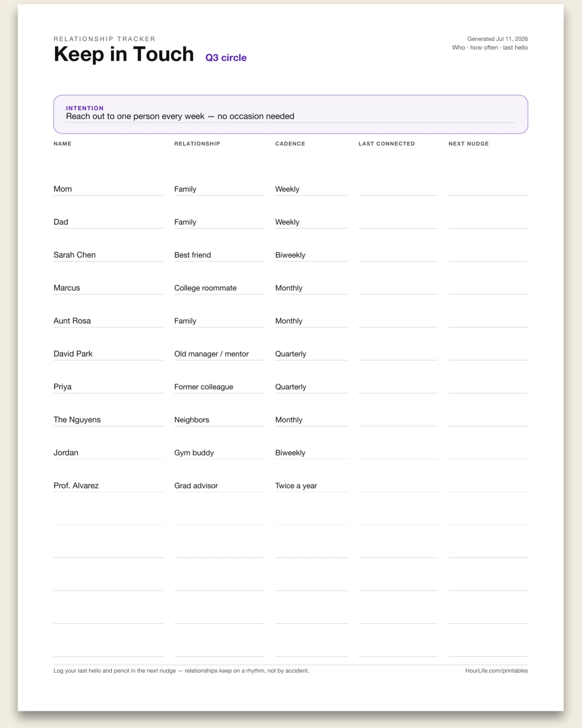582x728 pixels.
Task: Select the name 'Mom'
Action: (63, 189)
